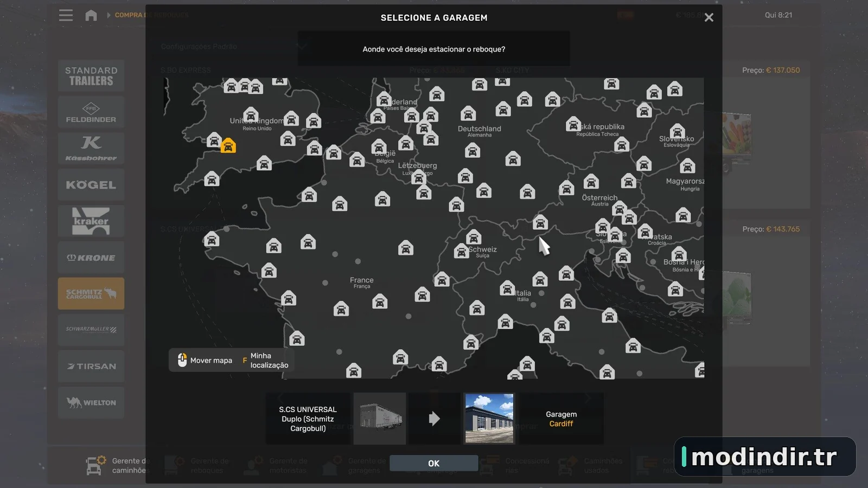
Task: Click the S.CS UNIVERSAL Duplo trailer name
Action: (x=308, y=419)
